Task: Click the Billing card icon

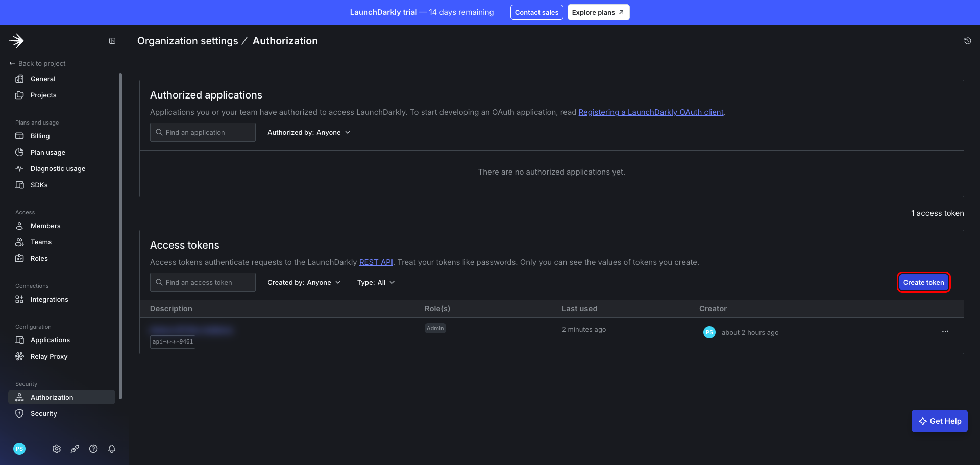Action: click(x=19, y=136)
